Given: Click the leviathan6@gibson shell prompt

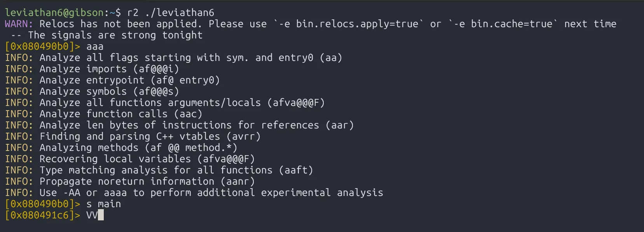Looking at the screenshot, I should [54, 12].
